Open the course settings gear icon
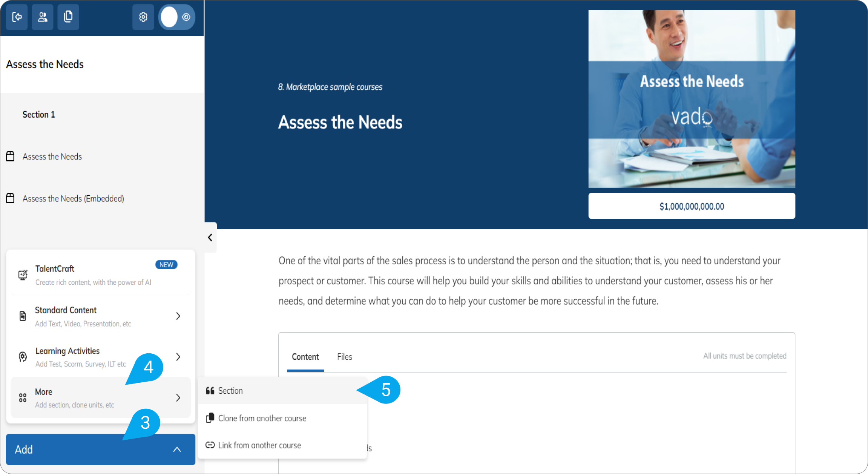868x474 pixels. (x=143, y=17)
